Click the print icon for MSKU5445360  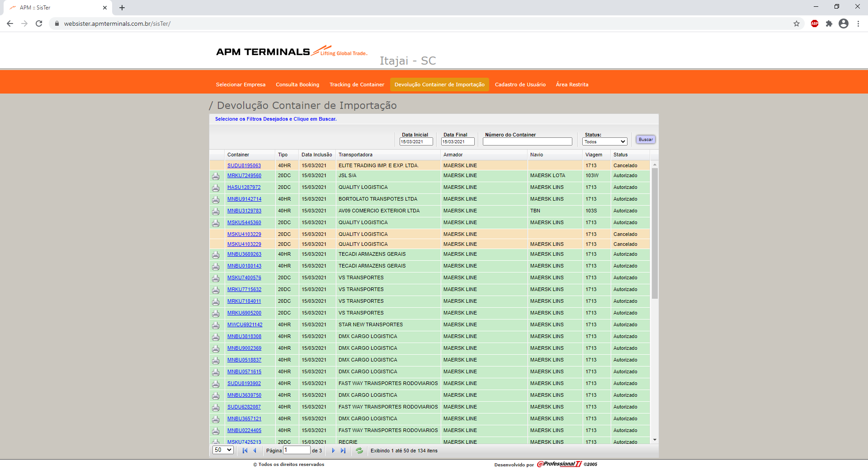[216, 223]
